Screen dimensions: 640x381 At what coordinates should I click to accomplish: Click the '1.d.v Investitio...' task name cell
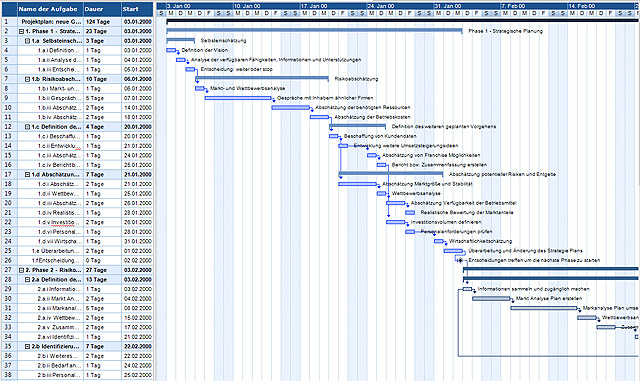[50, 223]
